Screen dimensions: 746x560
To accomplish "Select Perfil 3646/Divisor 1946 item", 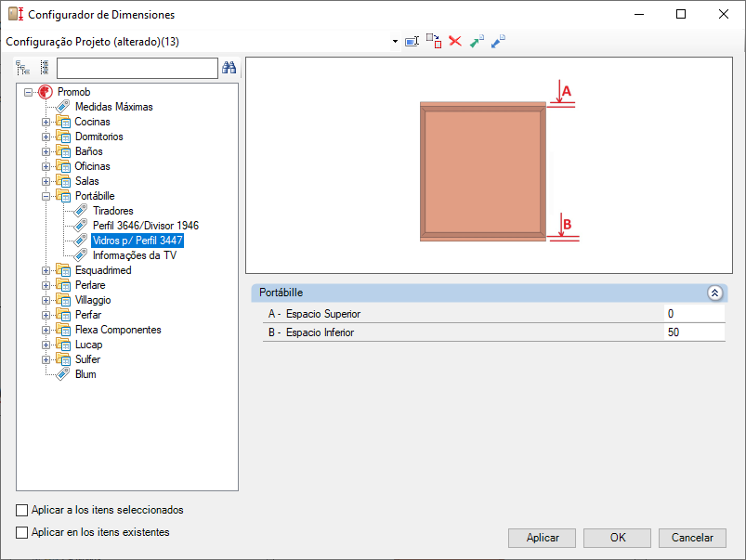I will pyautogui.click(x=146, y=226).
